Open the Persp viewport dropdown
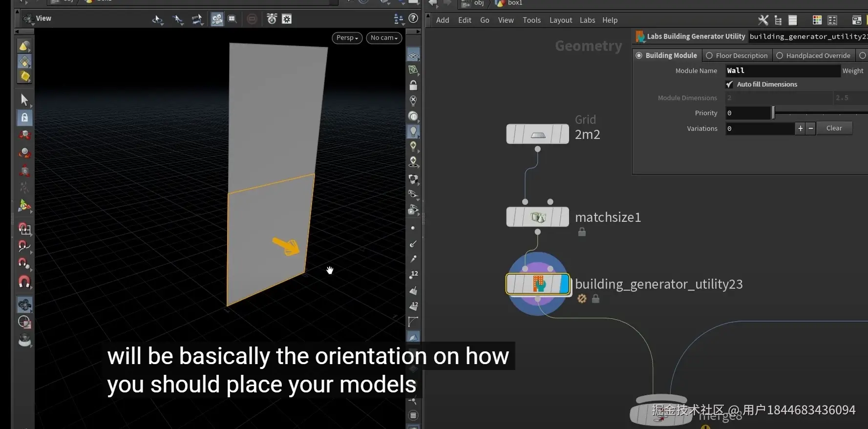The width and height of the screenshot is (868, 429). pyautogui.click(x=347, y=38)
